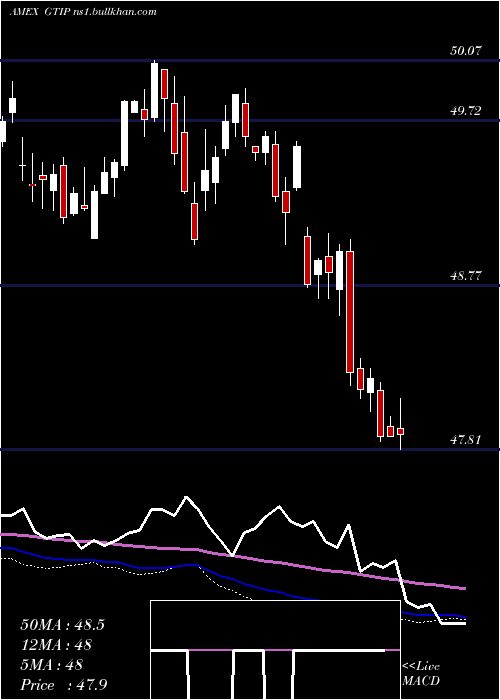Viewport: 500px width, 700px height.
Task: Click the white 5MA line peak
Action: tap(186, 497)
